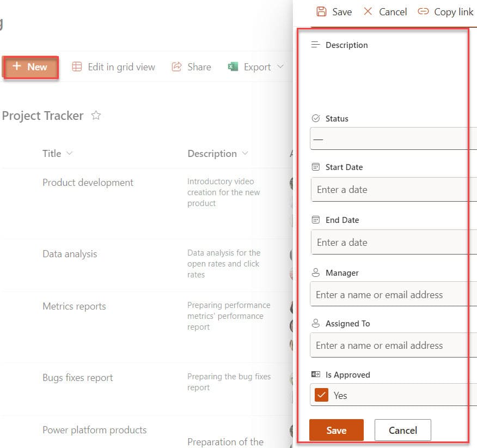
Task: Open the Description column menu chevron
Action: pyautogui.click(x=245, y=153)
